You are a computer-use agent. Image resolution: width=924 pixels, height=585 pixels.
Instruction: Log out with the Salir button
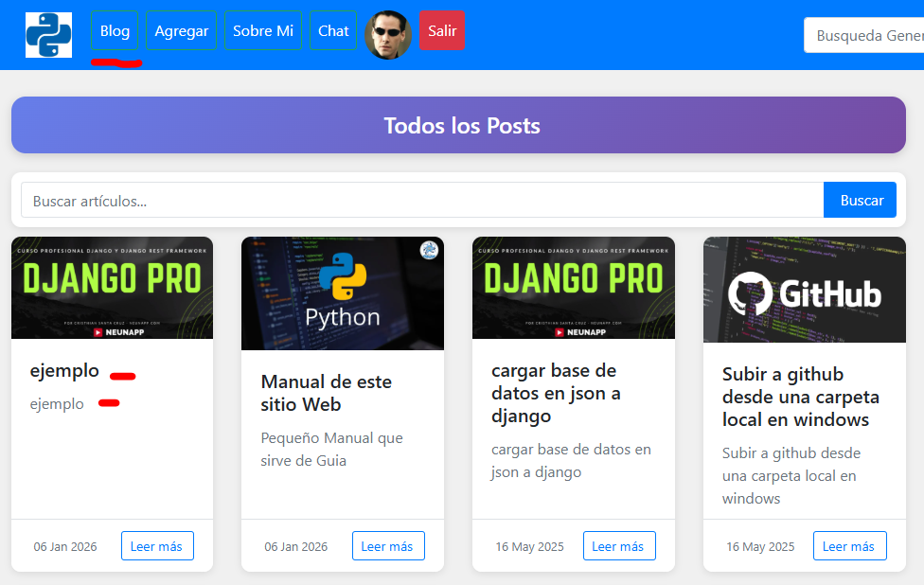click(x=442, y=31)
